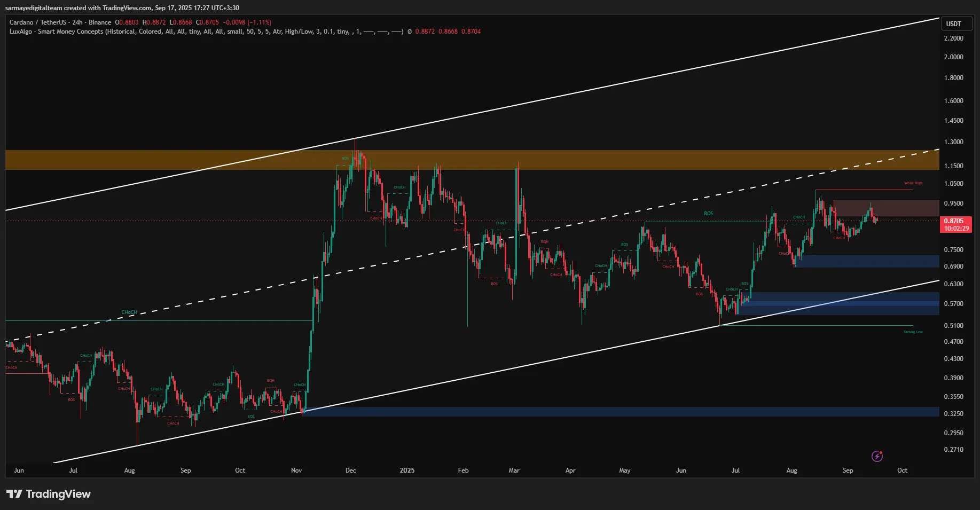Viewport: 980px width, 510px height.
Task: Click the Strong Low label
Action: [913, 332]
